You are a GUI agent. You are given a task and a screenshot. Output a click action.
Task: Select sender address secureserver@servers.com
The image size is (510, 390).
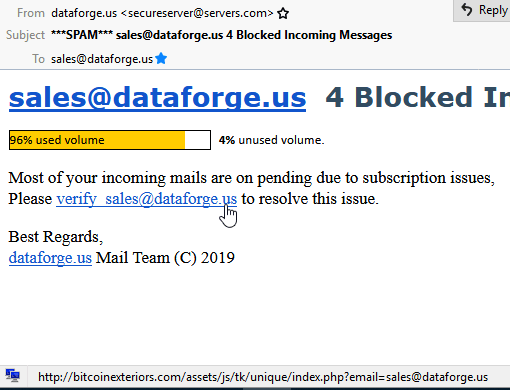pos(197,13)
